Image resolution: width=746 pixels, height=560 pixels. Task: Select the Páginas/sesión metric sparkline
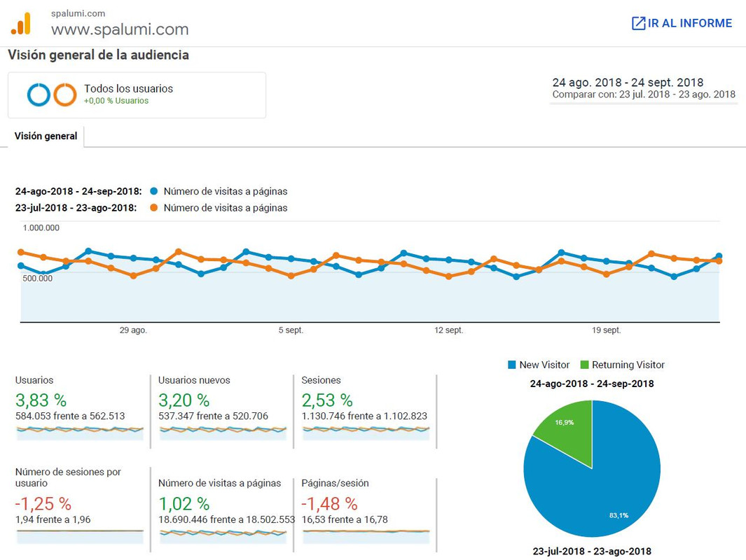(x=366, y=535)
